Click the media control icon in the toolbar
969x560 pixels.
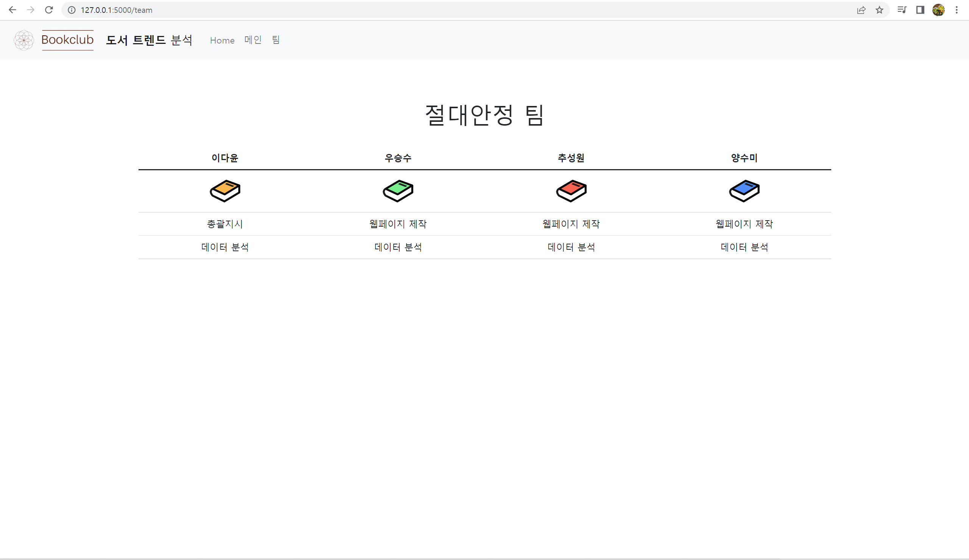(901, 9)
